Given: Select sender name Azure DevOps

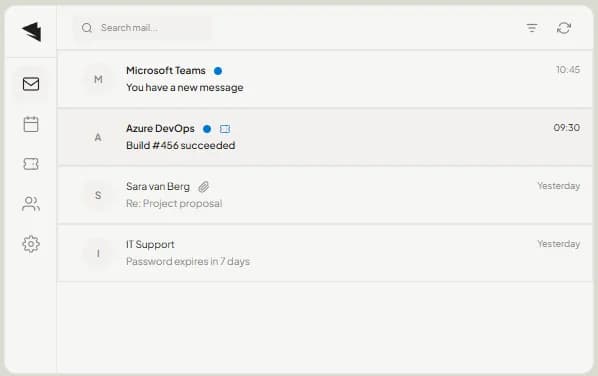Looking at the screenshot, I should 160,129.
